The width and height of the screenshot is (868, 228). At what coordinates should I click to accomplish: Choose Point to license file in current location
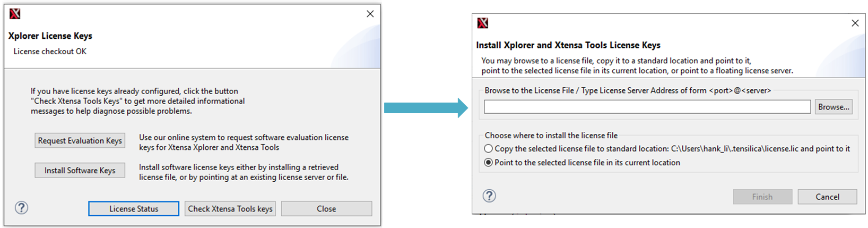tap(489, 163)
